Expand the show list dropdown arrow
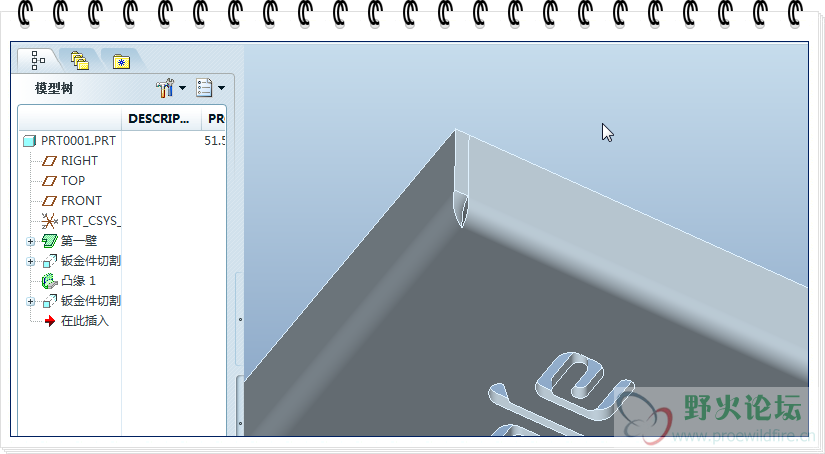 point(222,88)
